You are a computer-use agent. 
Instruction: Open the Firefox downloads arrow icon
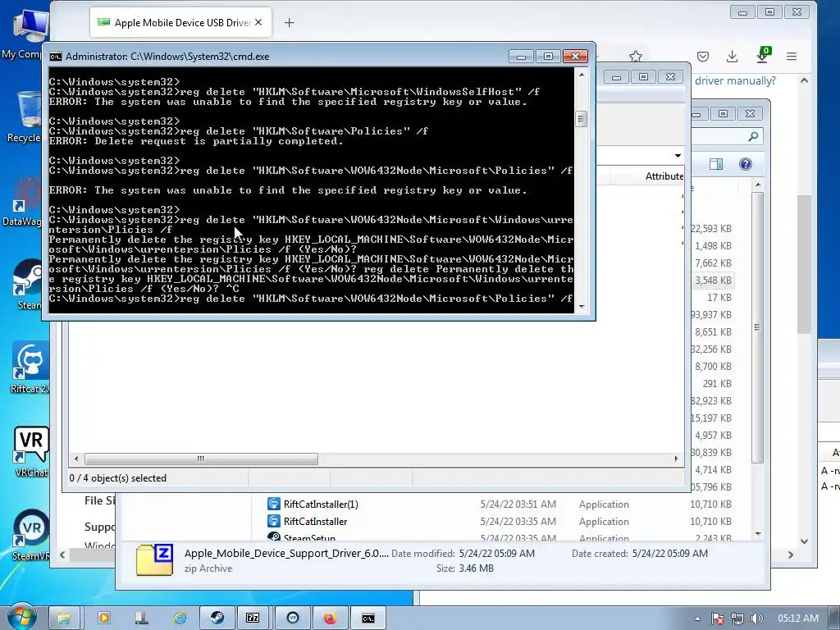pyautogui.click(x=733, y=57)
